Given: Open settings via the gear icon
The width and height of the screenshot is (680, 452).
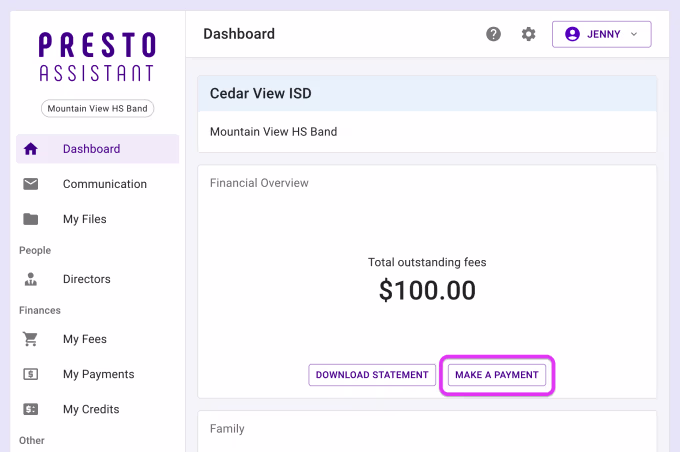Looking at the screenshot, I should click(x=528, y=34).
